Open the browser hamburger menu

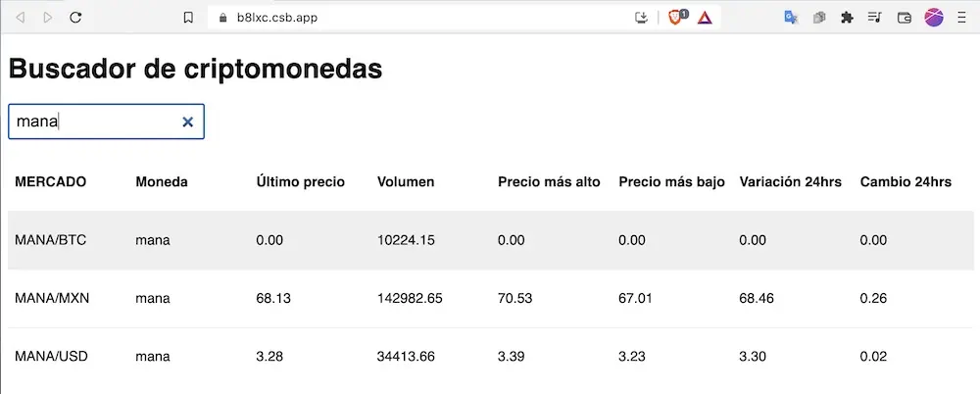(x=962, y=18)
